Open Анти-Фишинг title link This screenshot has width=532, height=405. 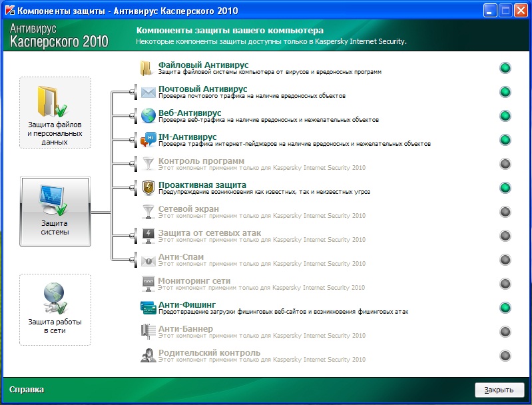point(187,304)
